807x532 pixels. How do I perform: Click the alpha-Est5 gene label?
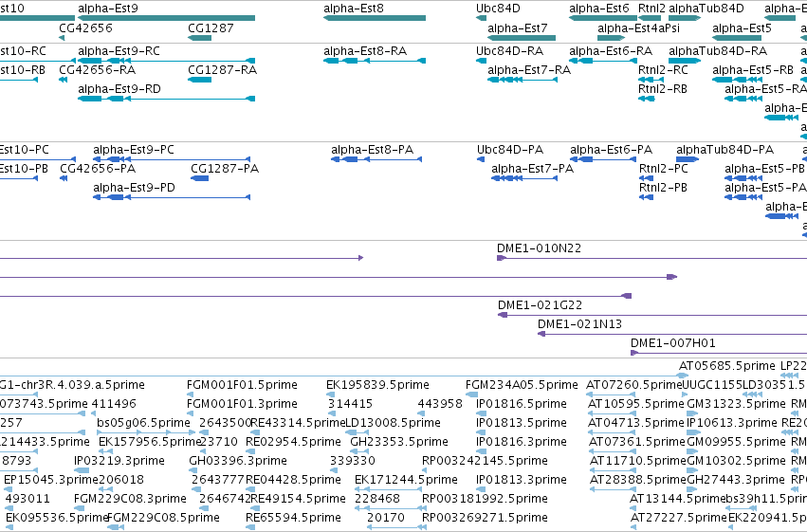(x=742, y=28)
